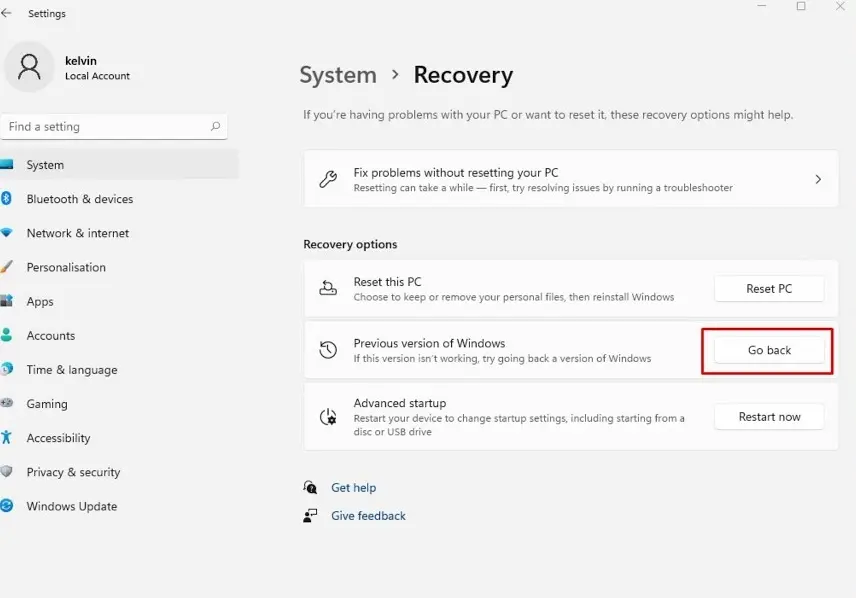Click the Network wifi icon in the sidebar
Image resolution: width=856 pixels, height=598 pixels.
[6, 233]
